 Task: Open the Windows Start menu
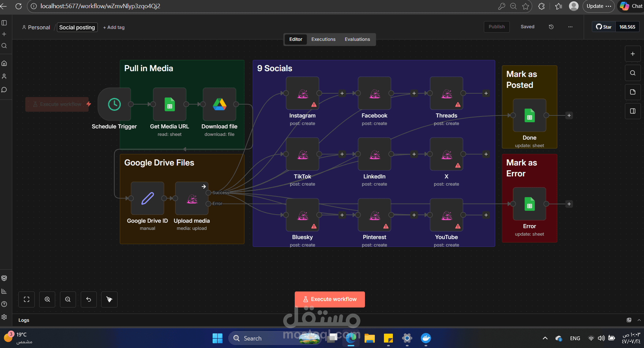pyautogui.click(x=217, y=338)
